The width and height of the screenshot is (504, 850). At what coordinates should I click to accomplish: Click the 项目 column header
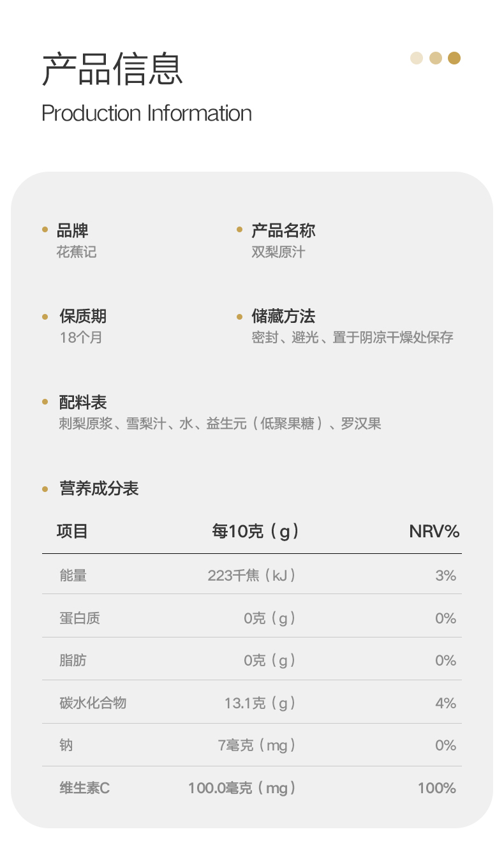click(x=72, y=531)
